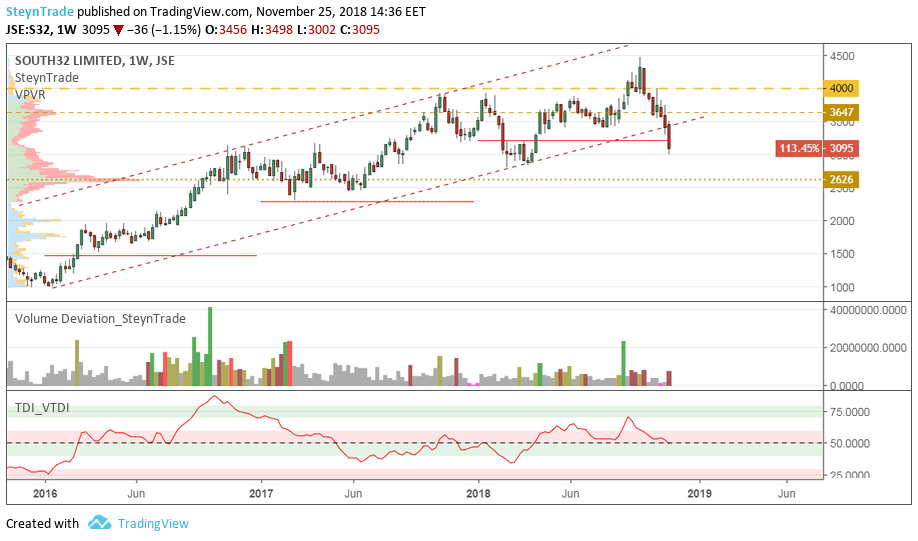Click the 2016 time axis label
The height and width of the screenshot is (541, 918).
45,493
